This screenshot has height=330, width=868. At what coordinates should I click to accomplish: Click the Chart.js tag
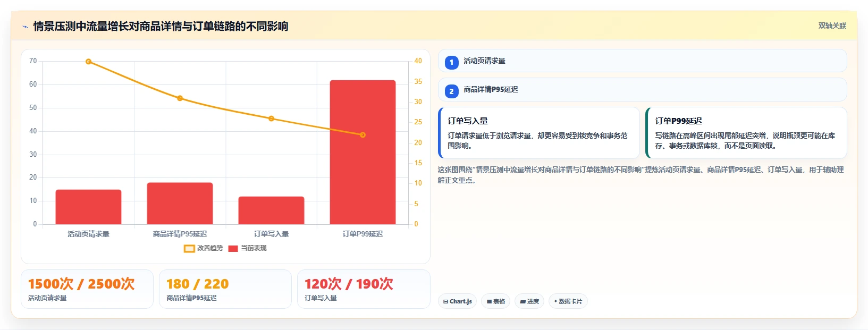click(x=457, y=301)
